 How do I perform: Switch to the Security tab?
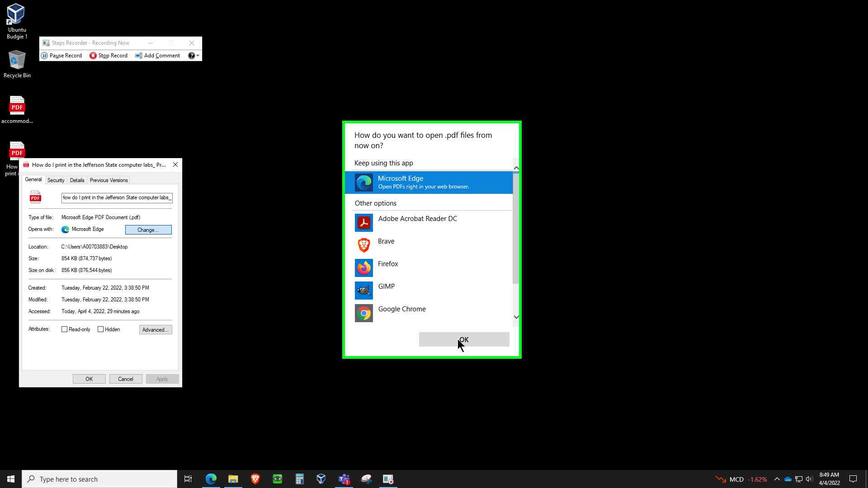(56, 180)
